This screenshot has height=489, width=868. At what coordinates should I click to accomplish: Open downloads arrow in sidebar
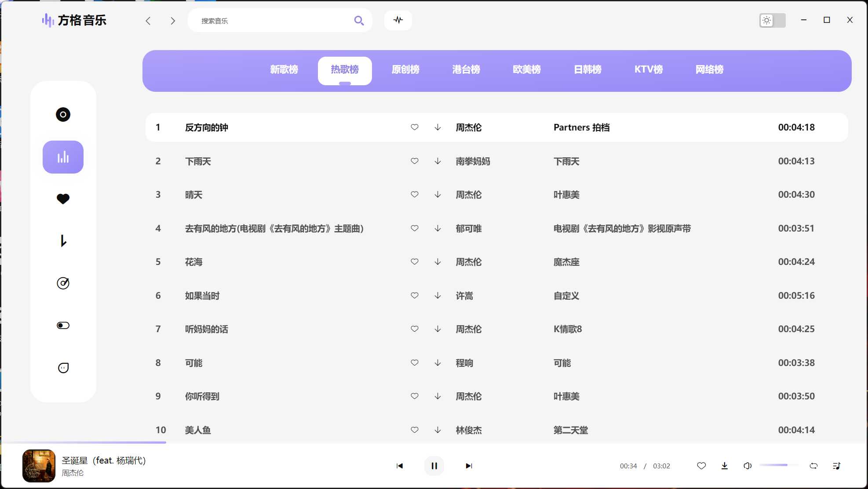[x=63, y=241]
